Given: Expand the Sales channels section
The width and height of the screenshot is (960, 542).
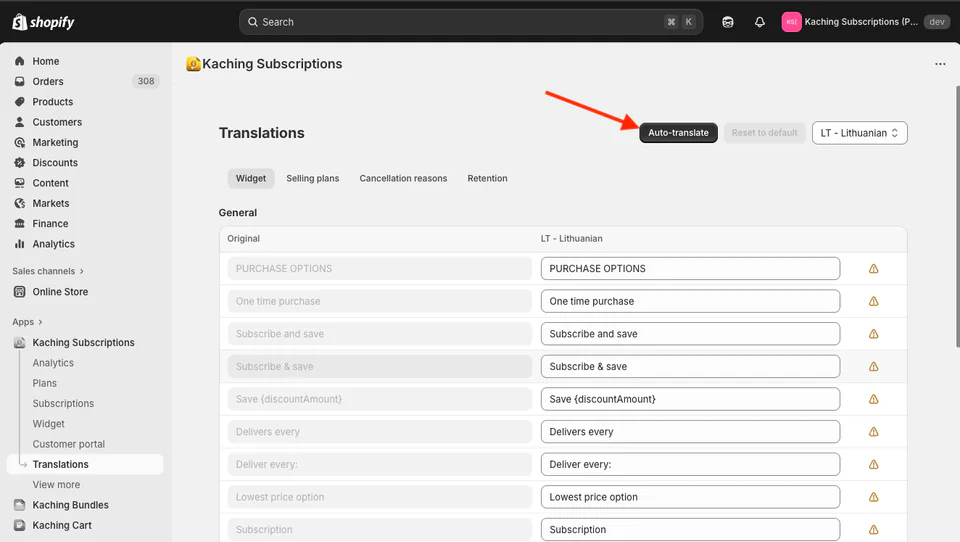Looking at the screenshot, I should pos(48,271).
